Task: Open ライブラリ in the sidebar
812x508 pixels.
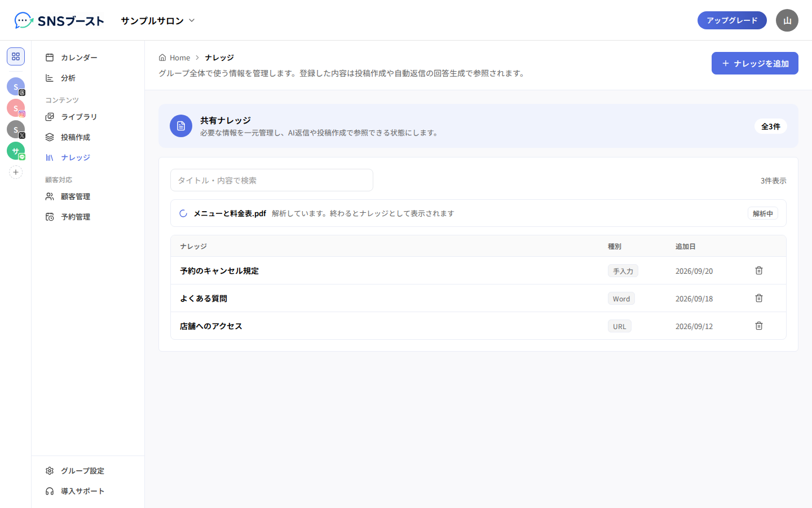Action: coord(88,117)
